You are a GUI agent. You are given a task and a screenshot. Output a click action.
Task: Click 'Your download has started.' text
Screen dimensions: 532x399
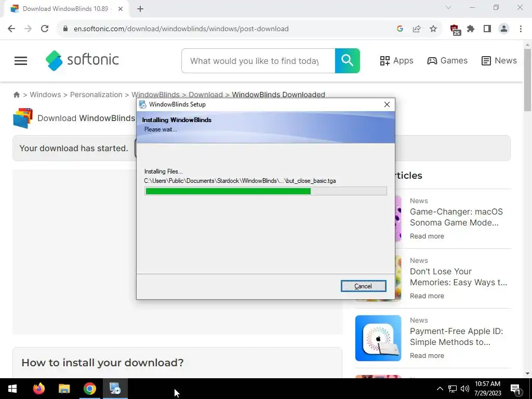point(74,148)
